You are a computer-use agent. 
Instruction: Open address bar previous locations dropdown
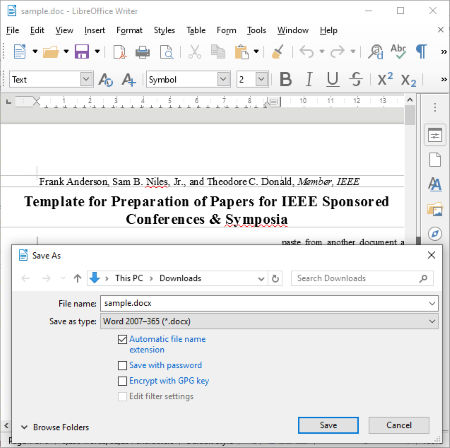tap(261, 278)
